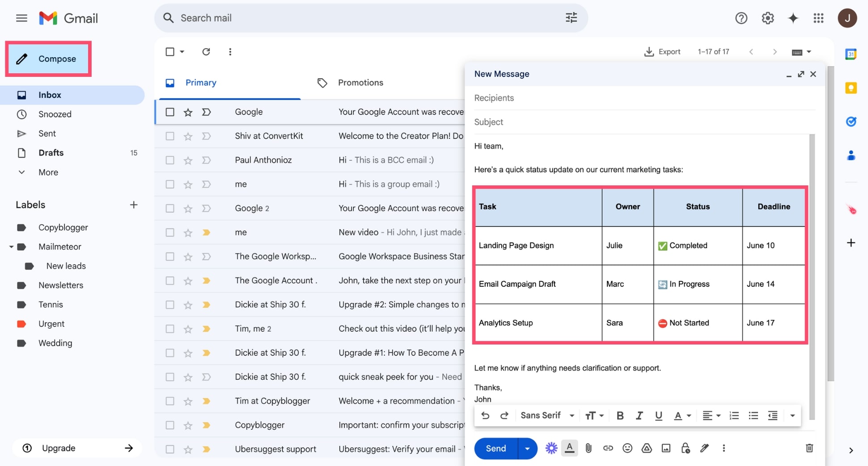Insert a bulleted list
The height and width of the screenshot is (466, 868).
753,416
